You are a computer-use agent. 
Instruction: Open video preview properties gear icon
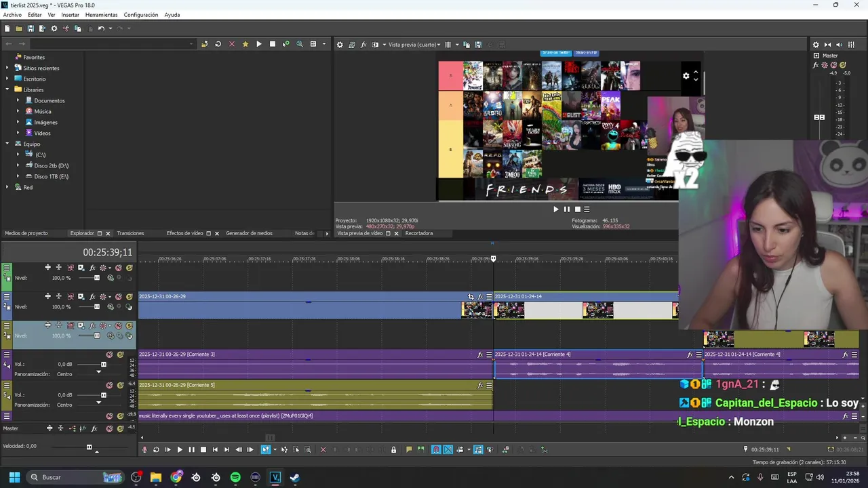coord(340,45)
